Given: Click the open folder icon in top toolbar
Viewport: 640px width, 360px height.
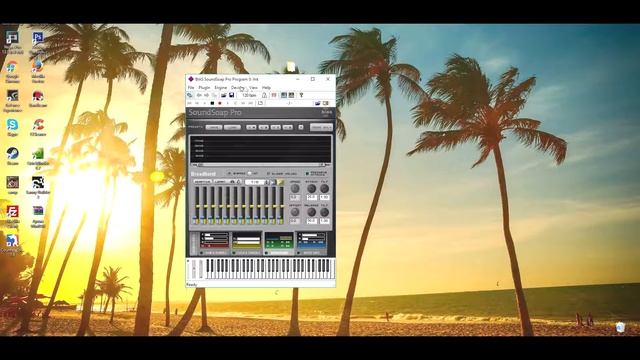Looking at the screenshot, I should pos(224,95).
